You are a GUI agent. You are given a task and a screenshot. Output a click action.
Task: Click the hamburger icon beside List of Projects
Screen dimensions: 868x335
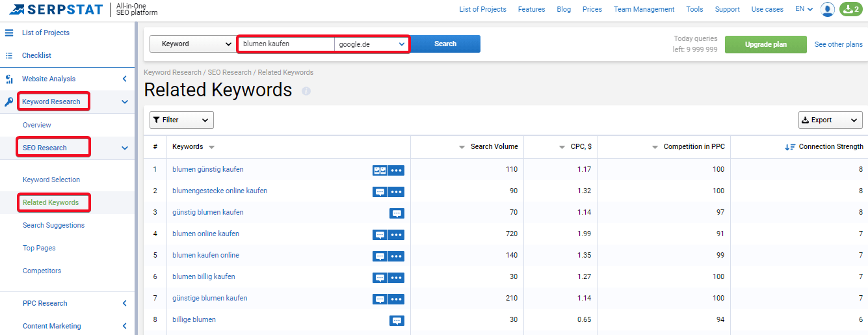point(9,33)
